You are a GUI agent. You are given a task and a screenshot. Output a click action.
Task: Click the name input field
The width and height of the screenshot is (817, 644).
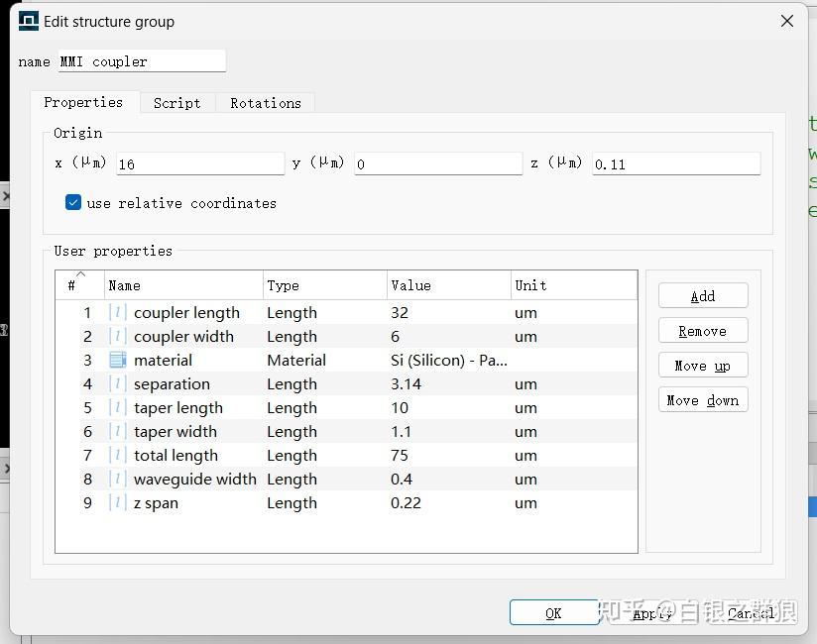click(x=141, y=61)
